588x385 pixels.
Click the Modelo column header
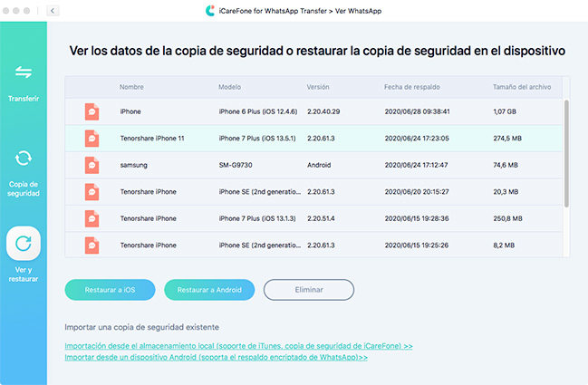click(x=229, y=87)
